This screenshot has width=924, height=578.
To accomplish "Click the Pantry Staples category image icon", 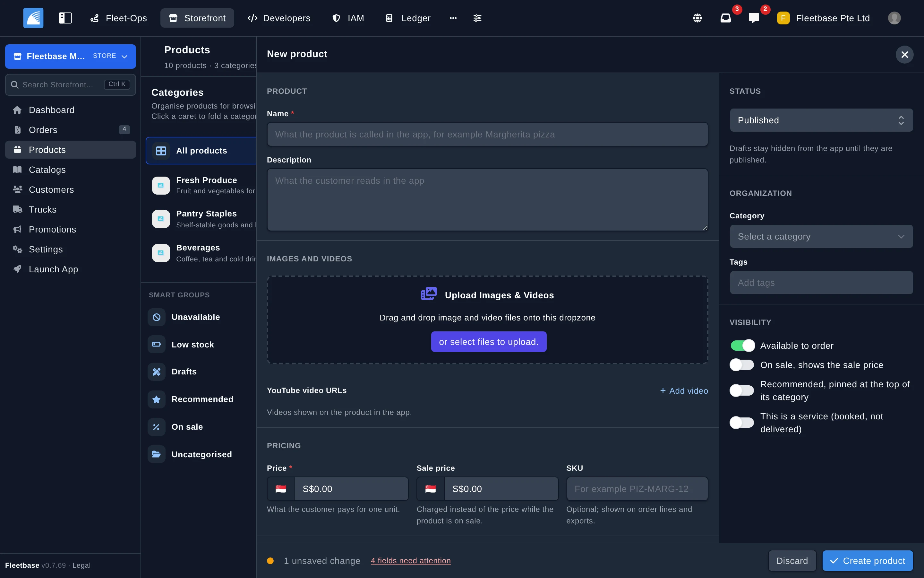I will click(161, 219).
